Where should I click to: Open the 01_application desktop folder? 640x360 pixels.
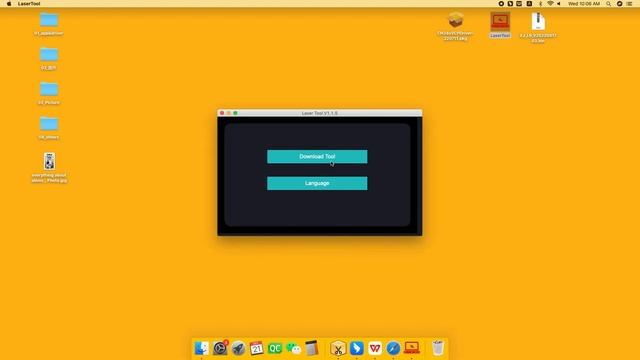pos(49,24)
